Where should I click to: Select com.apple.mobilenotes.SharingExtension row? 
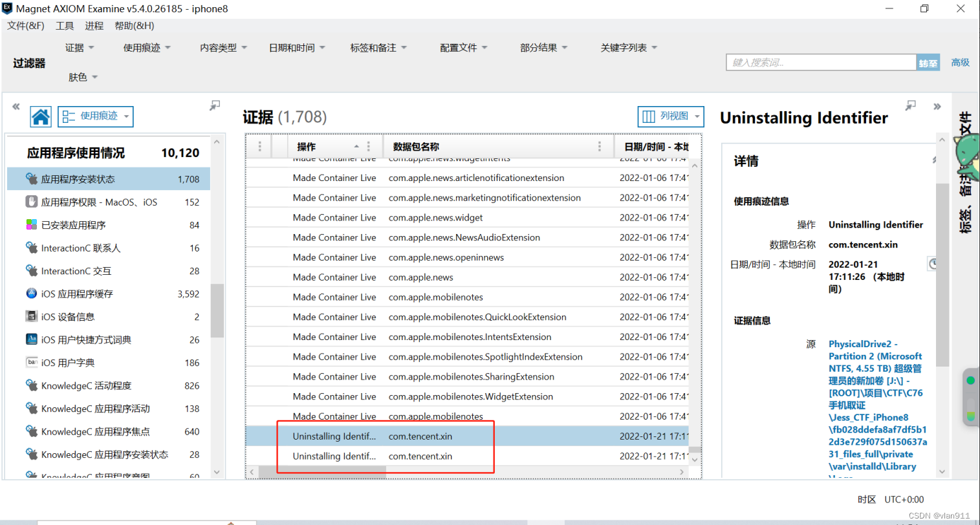(x=467, y=376)
